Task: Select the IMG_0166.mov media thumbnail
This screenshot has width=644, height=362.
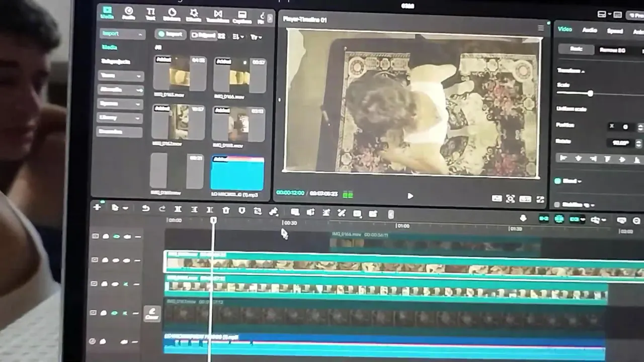Action: pos(239,75)
